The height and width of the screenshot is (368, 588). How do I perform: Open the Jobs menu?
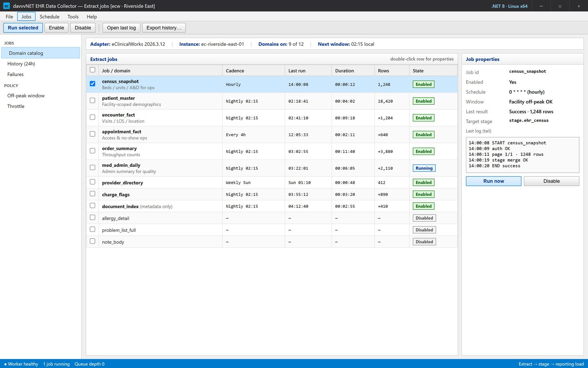tap(26, 16)
